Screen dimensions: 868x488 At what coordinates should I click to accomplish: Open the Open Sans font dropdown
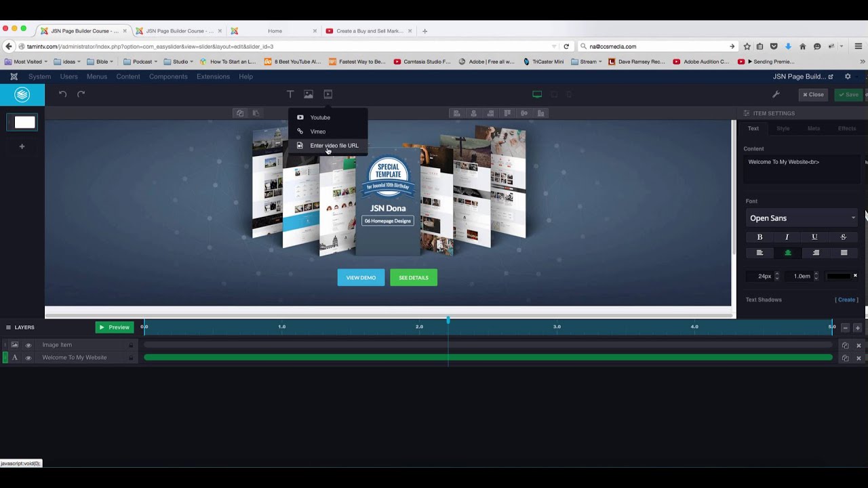click(x=802, y=218)
